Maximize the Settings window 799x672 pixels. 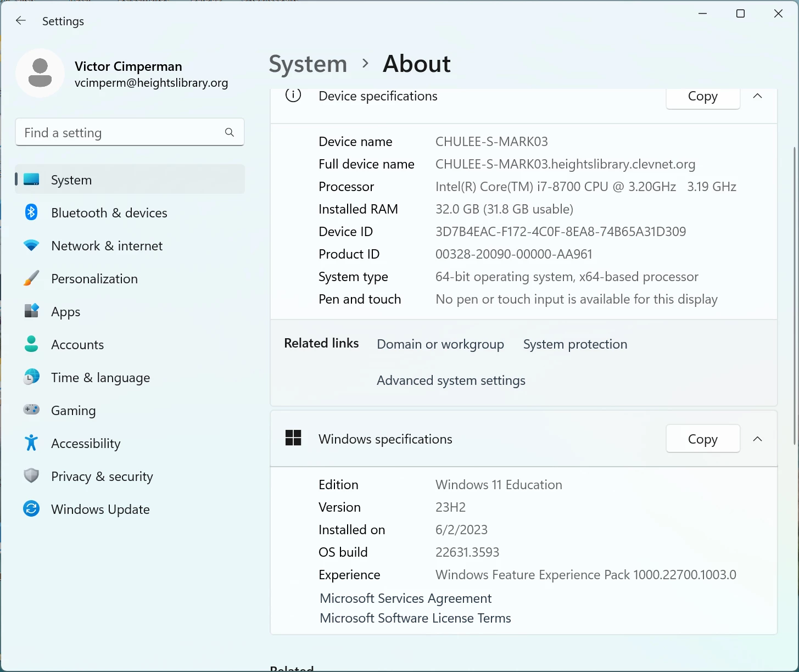click(x=740, y=14)
